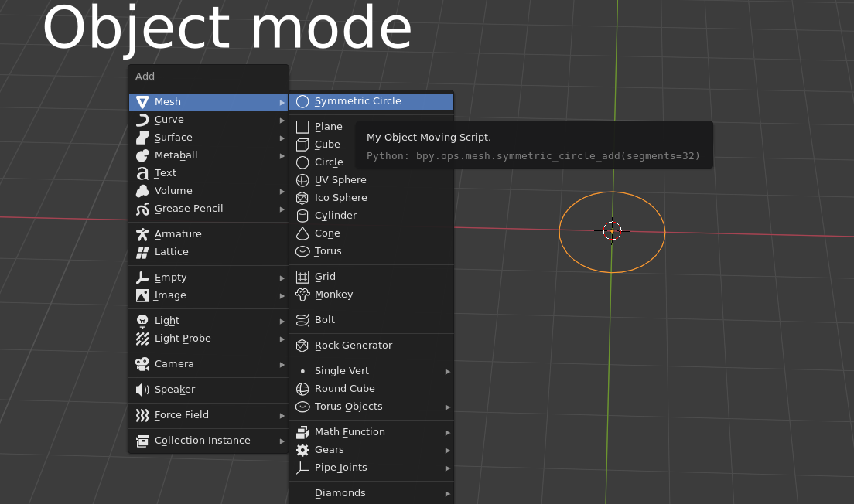Click the Curve icon in Add menu
The height and width of the screenshot is (504, 854).
click(142, 120)
